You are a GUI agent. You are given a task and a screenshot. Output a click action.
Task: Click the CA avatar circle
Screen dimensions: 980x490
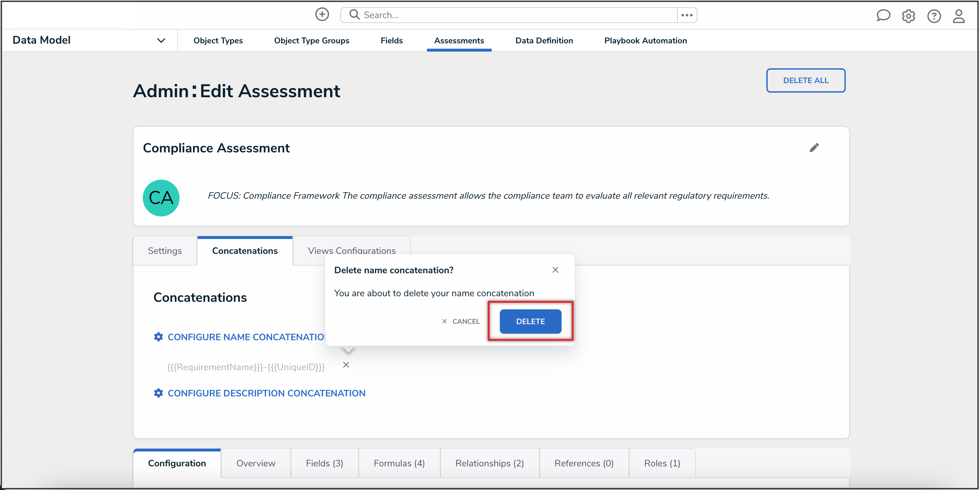[x=161, y=198]
